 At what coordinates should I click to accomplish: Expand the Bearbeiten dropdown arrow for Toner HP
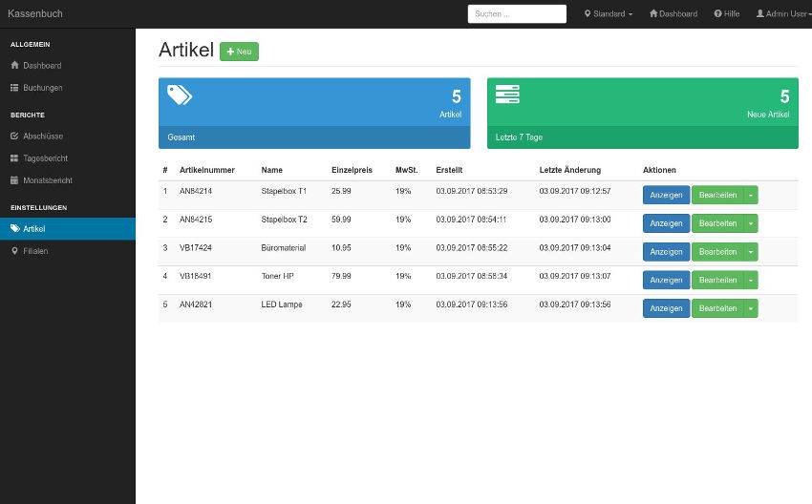pyautogui.click(x=751, y=281)
